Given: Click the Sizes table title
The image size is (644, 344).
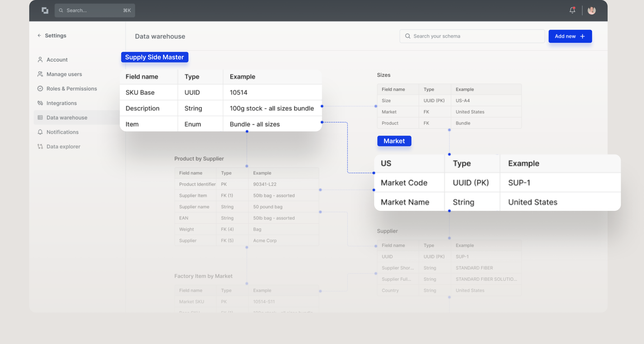Looking at the screenshot, I should (x=383, y=75).
